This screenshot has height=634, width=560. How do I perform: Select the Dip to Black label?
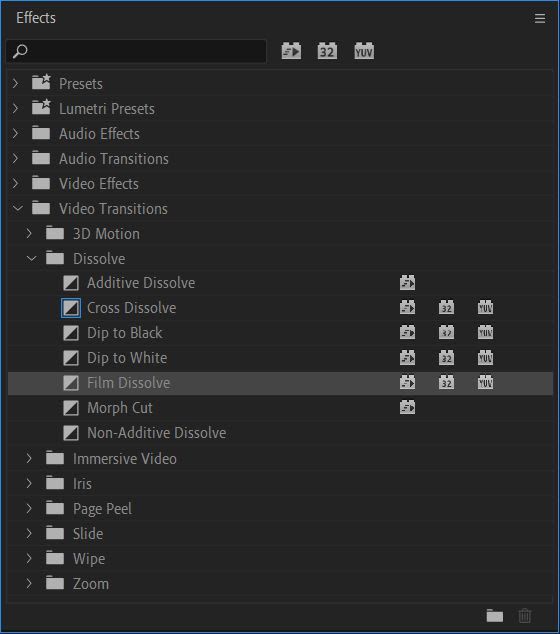(125, 333)
